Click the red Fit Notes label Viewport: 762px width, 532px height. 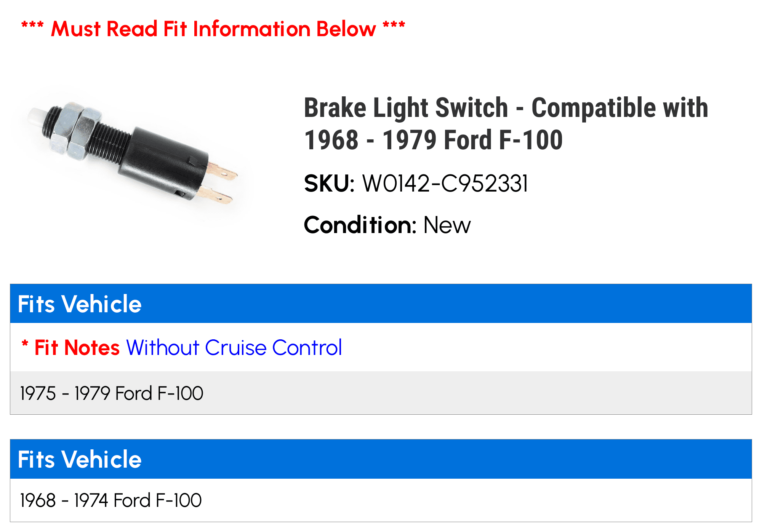tap(77, 348)
